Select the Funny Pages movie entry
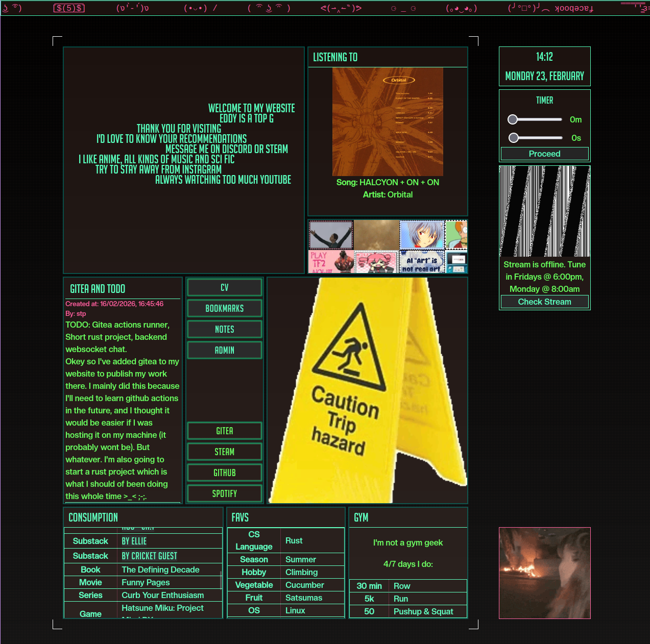Viewport: 650px width, 644px height. 146,582
